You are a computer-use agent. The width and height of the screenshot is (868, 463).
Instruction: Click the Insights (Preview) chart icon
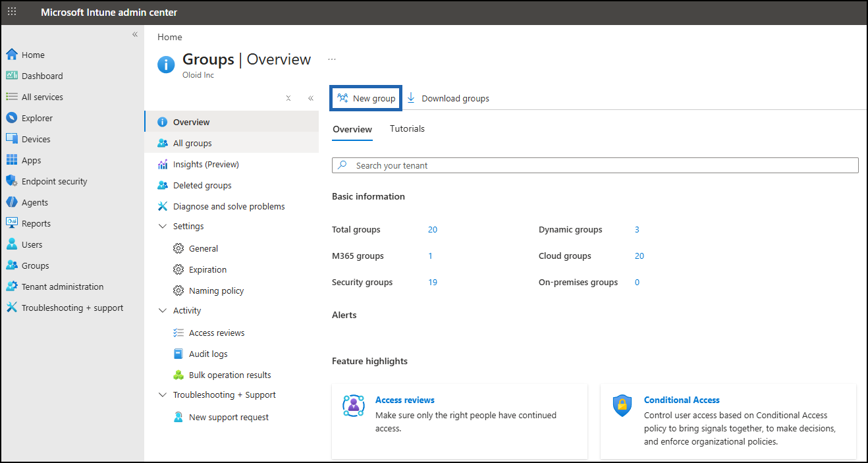pos(163,164)
